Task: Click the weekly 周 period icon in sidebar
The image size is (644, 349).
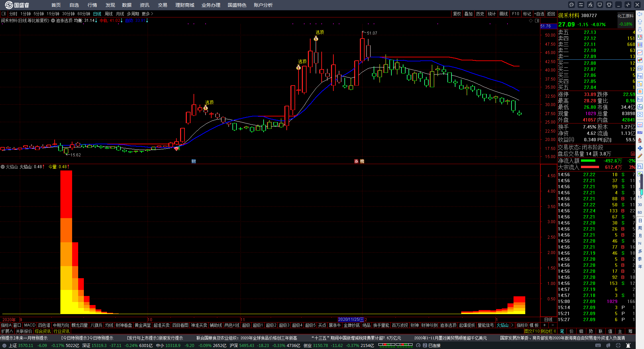Action: point(640,228)
